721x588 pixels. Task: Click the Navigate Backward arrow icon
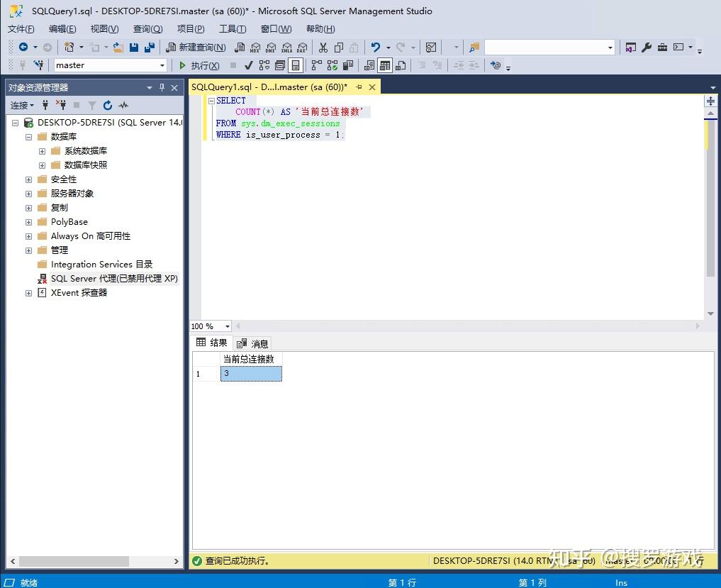coord(23,47)
